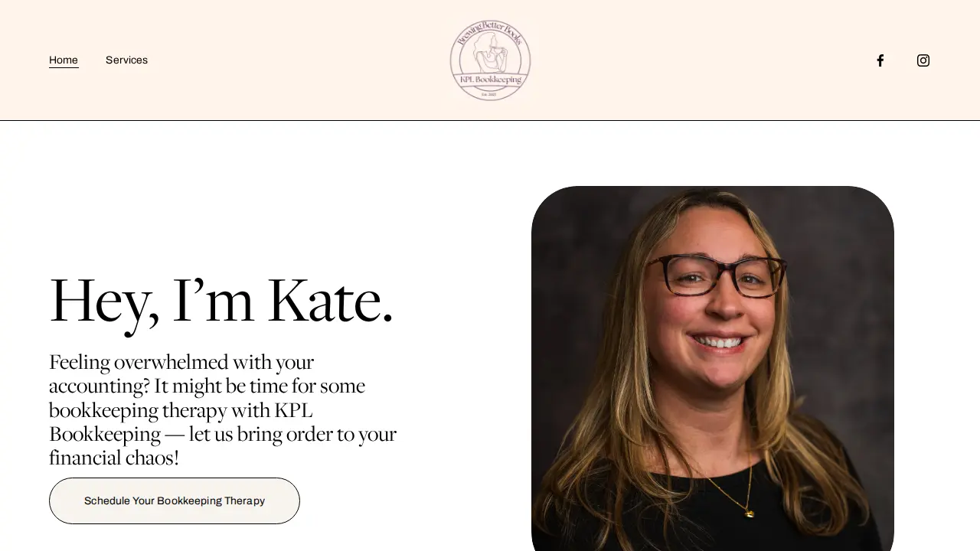980x551 pixels.
Task: Click the word "Hey," in the heading
Action: (104, 304)
